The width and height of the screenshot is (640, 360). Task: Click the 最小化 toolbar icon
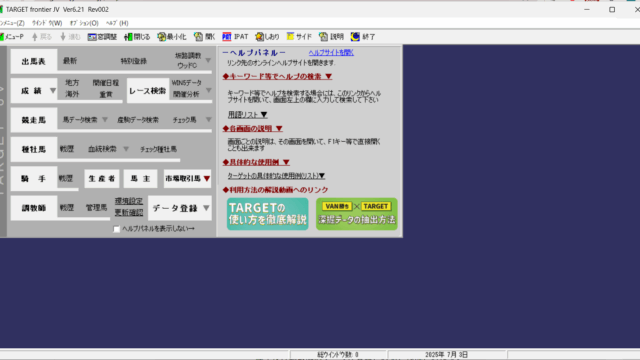click(172, 37)
